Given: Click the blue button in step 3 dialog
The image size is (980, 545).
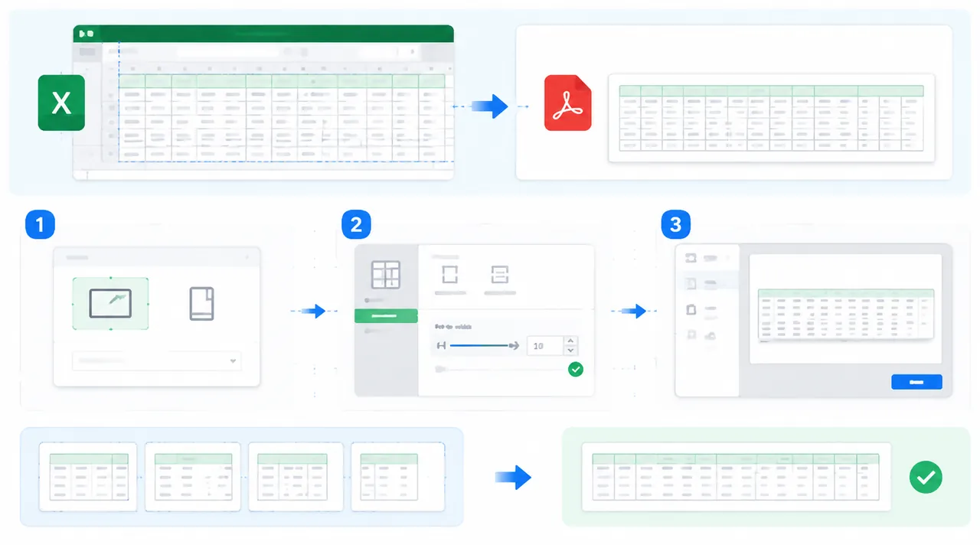Looking at the screenshot, I should click(916, 382).
